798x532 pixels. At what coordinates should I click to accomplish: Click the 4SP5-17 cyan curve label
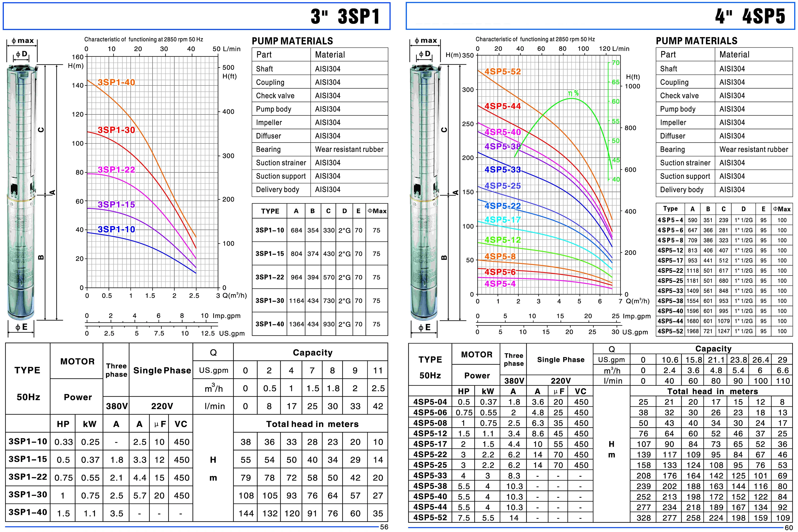tap(502, 220)
